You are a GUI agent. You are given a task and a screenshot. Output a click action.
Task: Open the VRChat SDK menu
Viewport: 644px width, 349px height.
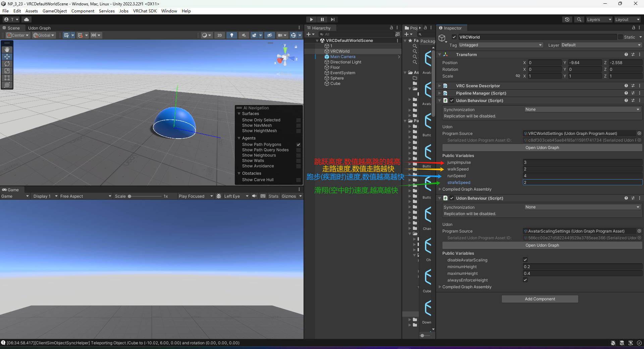click(145, 11)
